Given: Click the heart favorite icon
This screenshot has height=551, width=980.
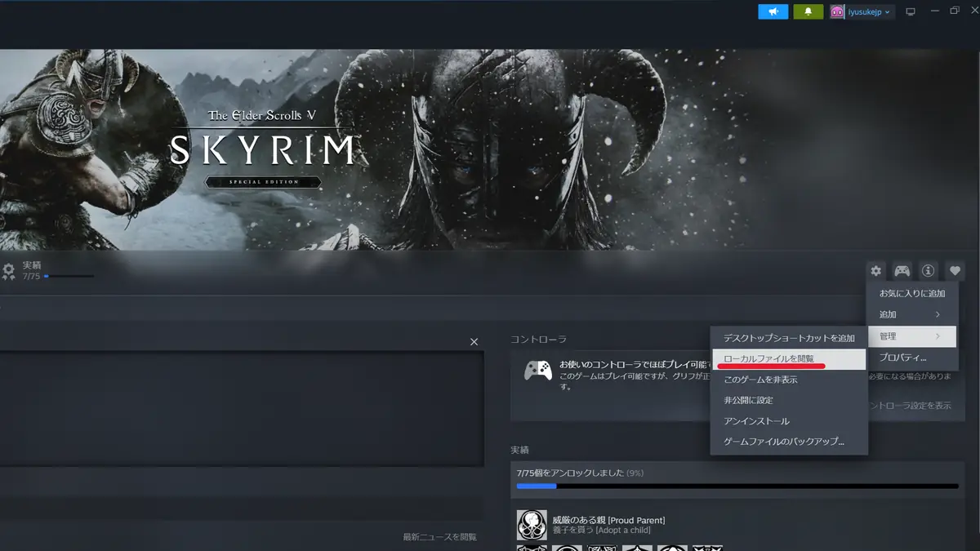Looking at the screenshot, I should [955, 271].
